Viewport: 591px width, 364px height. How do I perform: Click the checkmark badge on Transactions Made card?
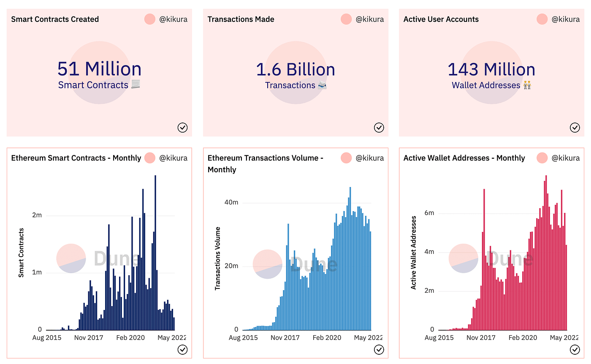tap(379, 128)
